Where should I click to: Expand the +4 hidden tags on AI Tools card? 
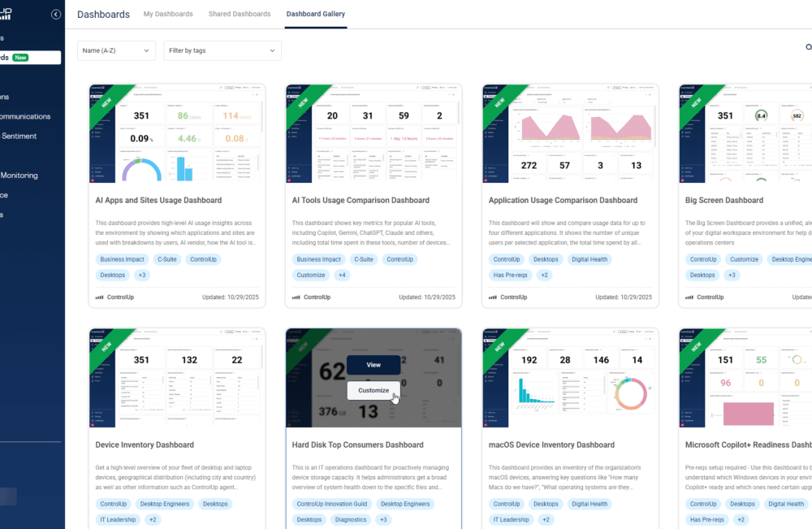[341, 275]
